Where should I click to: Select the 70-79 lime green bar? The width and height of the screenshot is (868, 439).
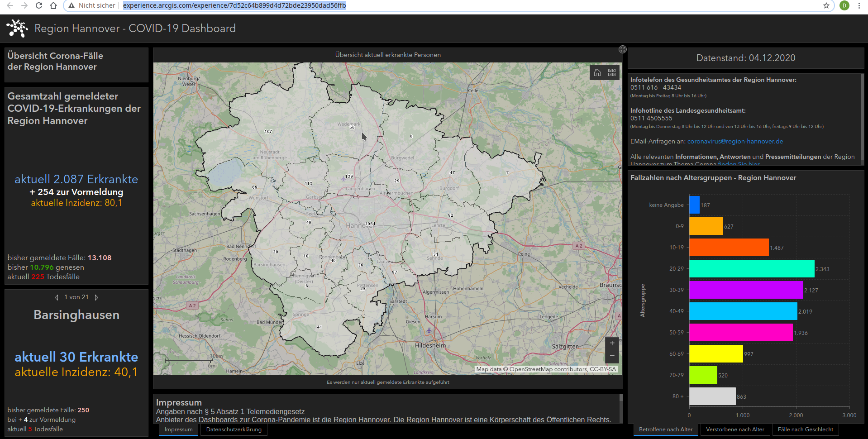[703, 375]
